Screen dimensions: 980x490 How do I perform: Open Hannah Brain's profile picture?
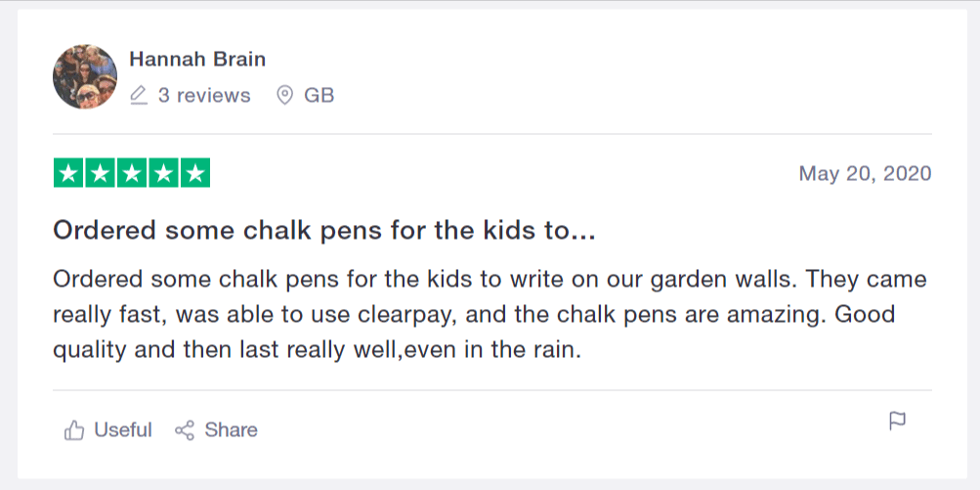[x=85, y=76]
